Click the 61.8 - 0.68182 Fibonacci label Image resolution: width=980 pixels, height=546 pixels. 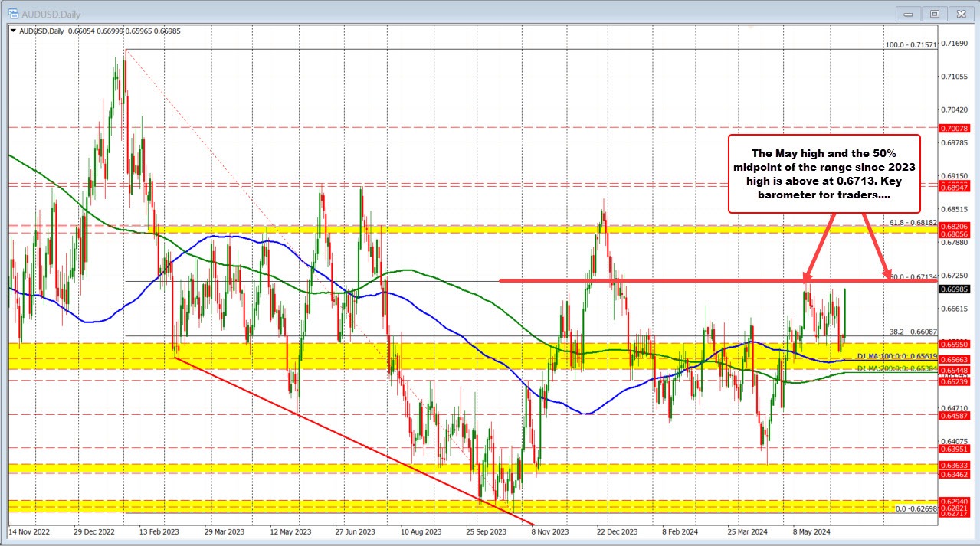911,222
